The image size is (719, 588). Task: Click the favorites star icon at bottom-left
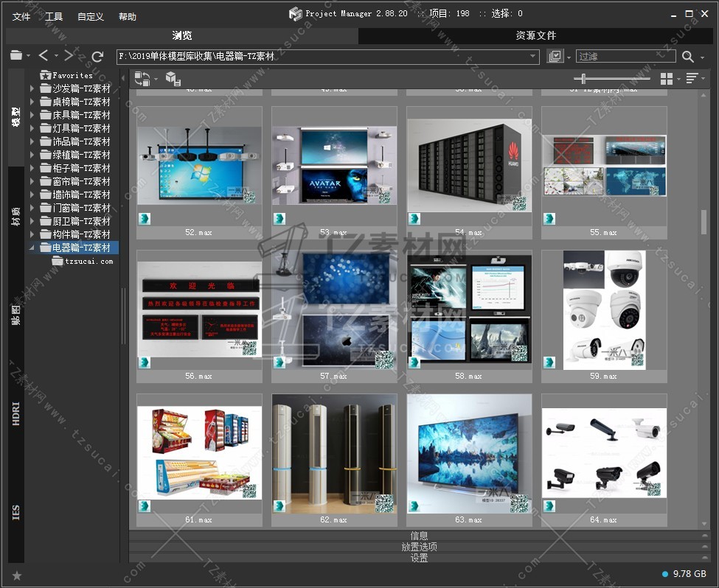16,575
